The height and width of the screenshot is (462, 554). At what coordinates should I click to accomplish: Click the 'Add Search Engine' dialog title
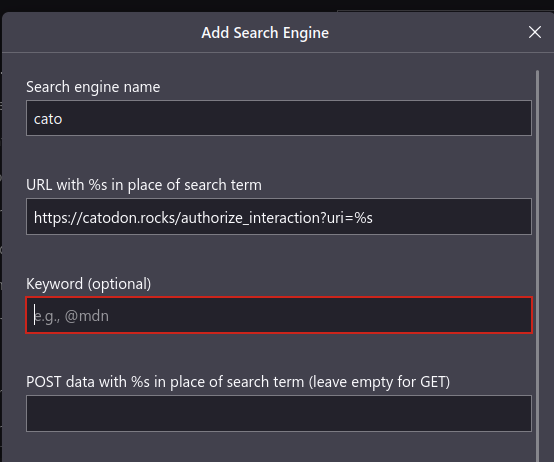point(265,33)
